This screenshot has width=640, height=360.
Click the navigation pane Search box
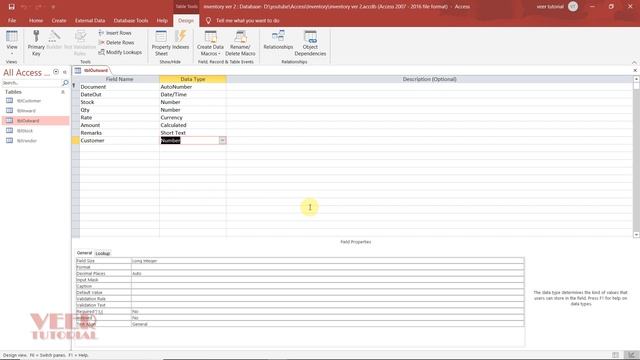31,83
